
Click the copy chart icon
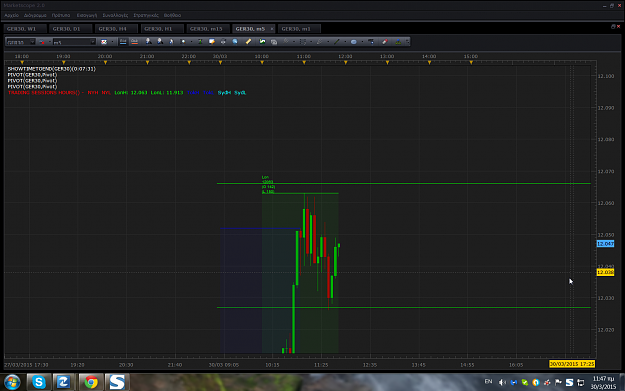[274, 42]
